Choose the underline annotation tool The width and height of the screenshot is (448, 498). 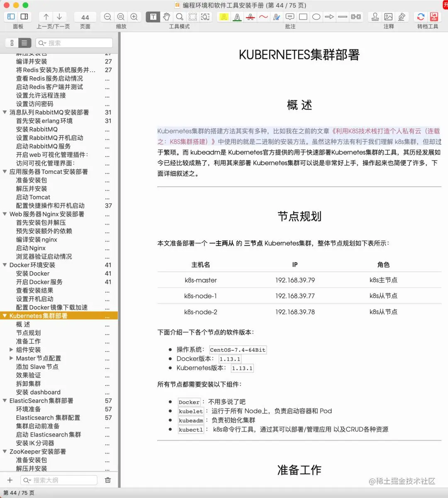click(237, 17)
